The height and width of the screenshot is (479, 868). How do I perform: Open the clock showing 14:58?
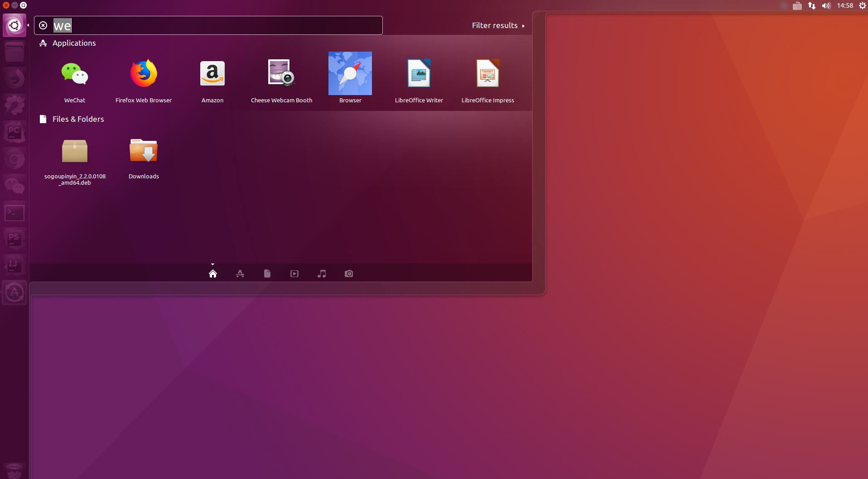click(845, 5)
